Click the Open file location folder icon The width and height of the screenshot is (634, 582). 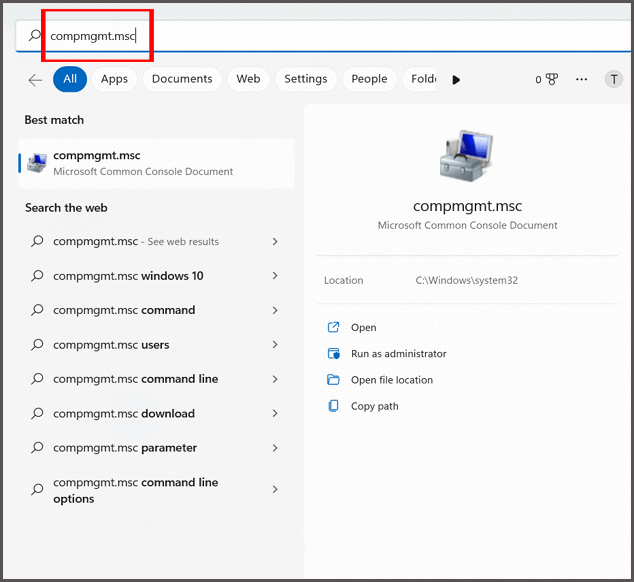[333, 380]
